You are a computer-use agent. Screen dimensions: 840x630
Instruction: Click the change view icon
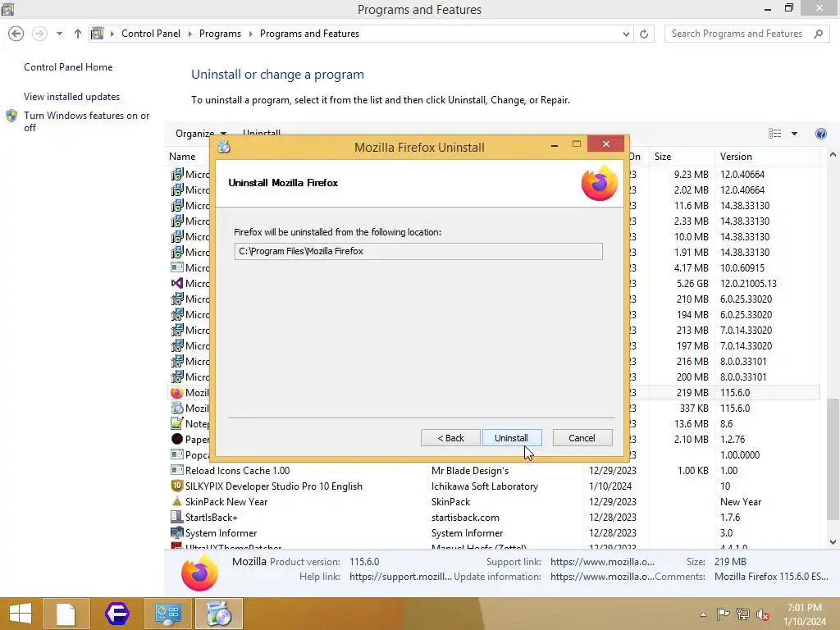click(x=774, y=134)
